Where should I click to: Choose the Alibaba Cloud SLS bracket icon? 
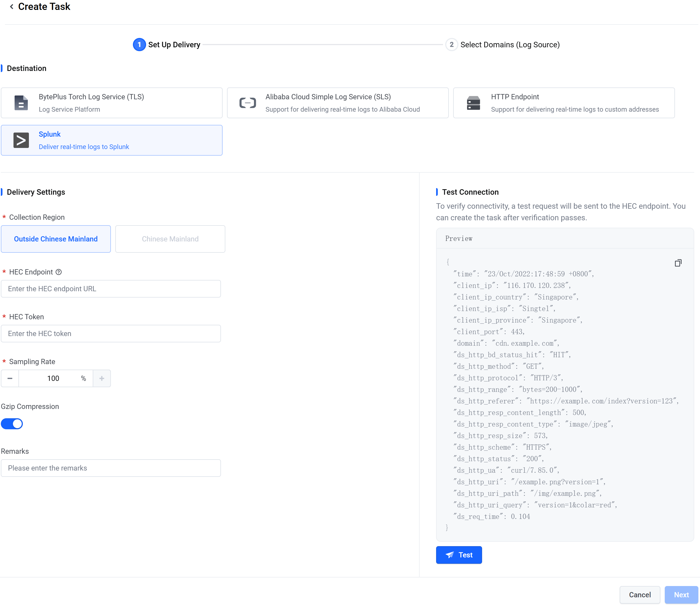247,103
